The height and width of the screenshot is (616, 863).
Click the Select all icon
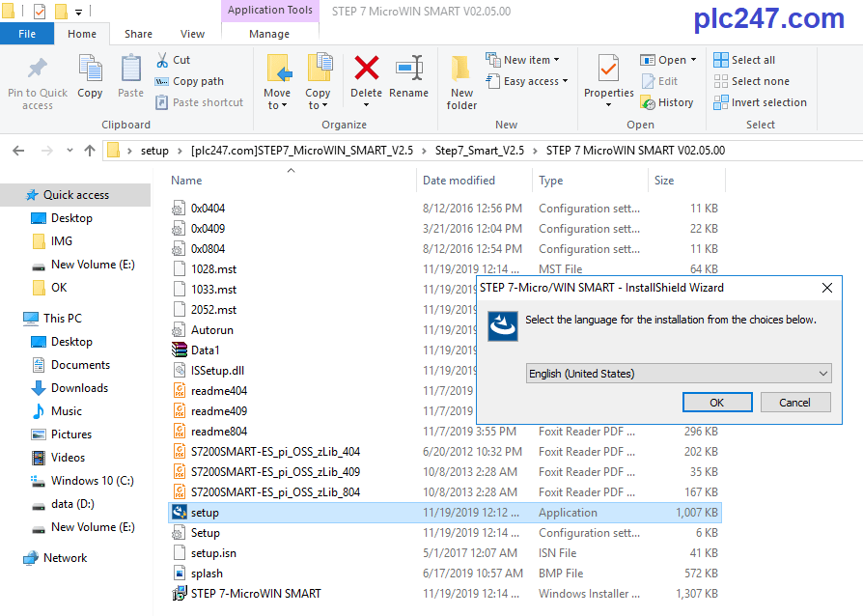(x=720, y=60)
